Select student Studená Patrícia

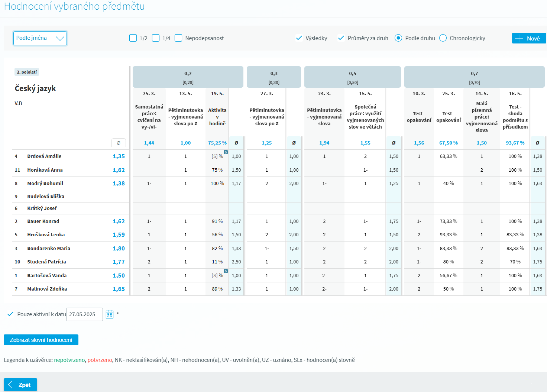coord(46,262)
